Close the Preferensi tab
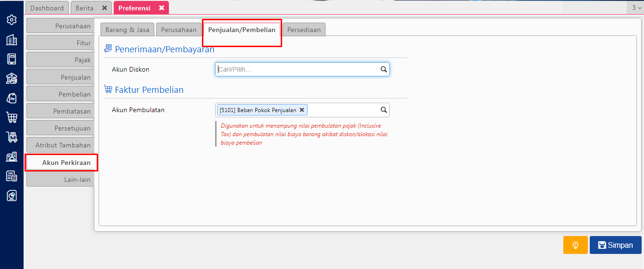This screenshot has height=269, width=644. tap(161, 8)
